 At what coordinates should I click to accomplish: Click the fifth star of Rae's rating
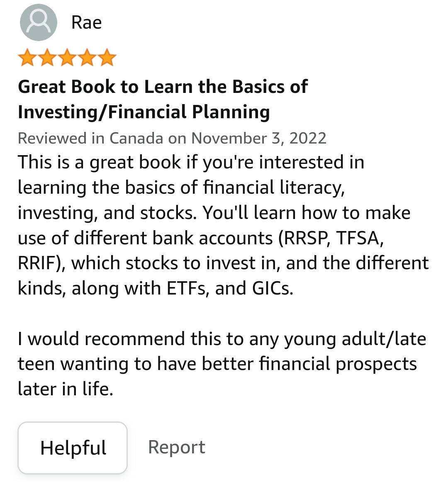[107, 57]
